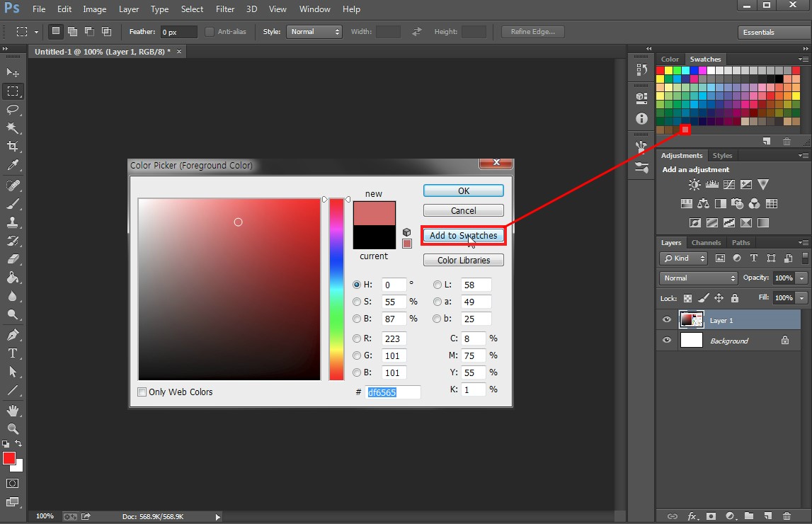Select the S saturation radio button
This screenshot has width=812, height=524.
click(x=357, y=302)
